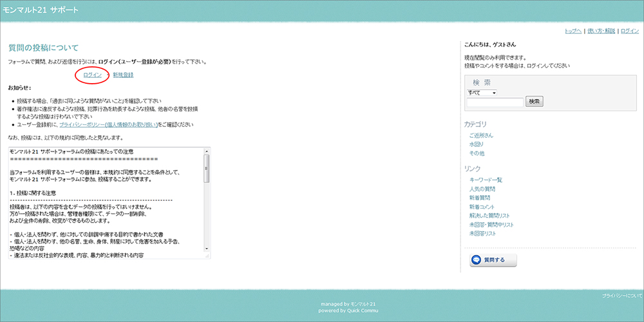Click the カテゴリ sidebar heading
Screen dimensions: 644x322
coord(475,124)
